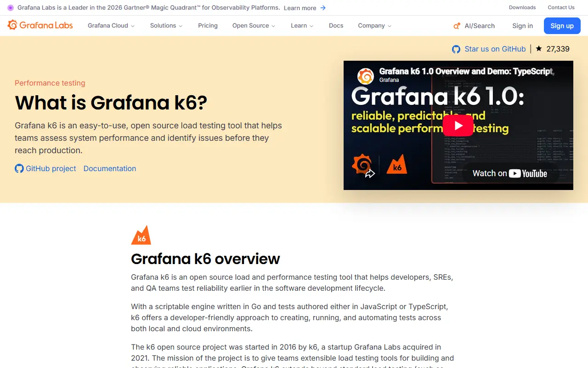Open the Pricing page
This screenshot has height=368, width=588.
208,26
